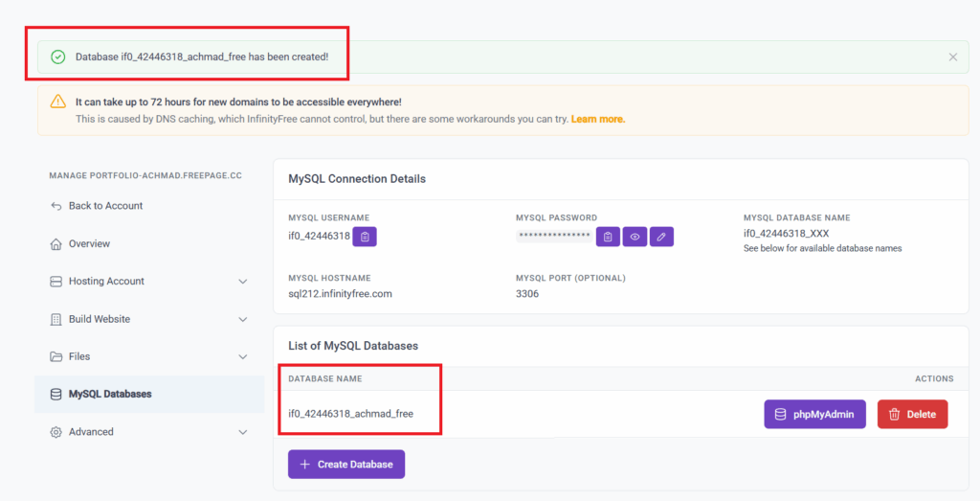Dismiss the database created notification
Image resolution: width=980 pixels, height=501 pixels.
pos(952,57)
